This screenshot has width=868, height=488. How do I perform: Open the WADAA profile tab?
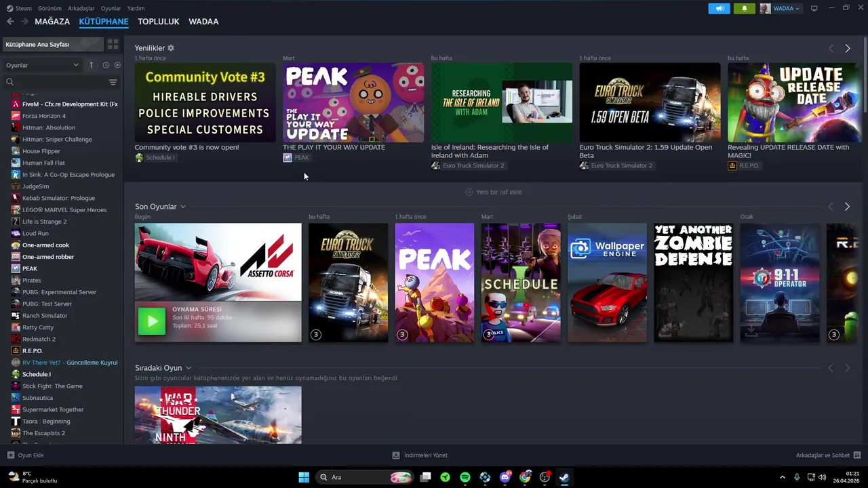pos(203,22)
